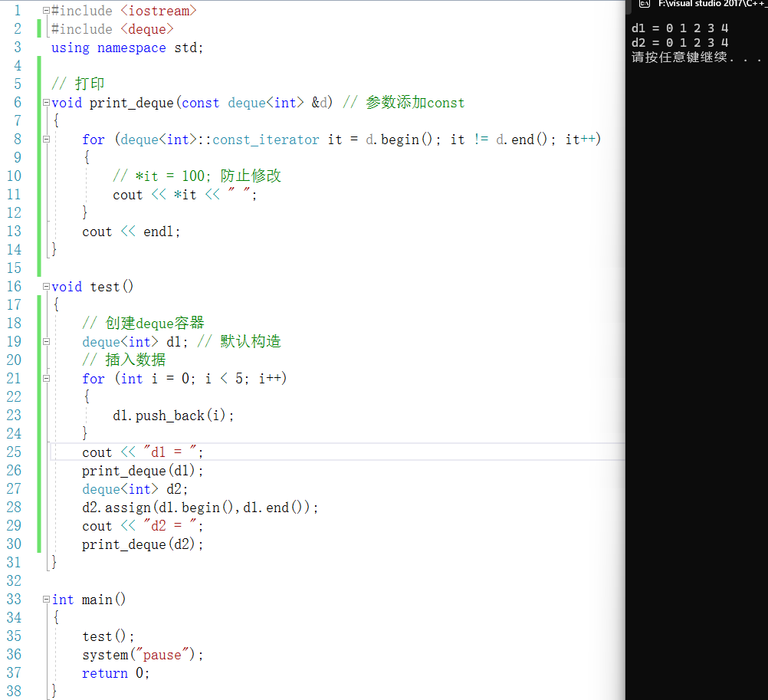Click the const_iterator keyword on line 8
768x700 pixels.
[x=265, y=140]
